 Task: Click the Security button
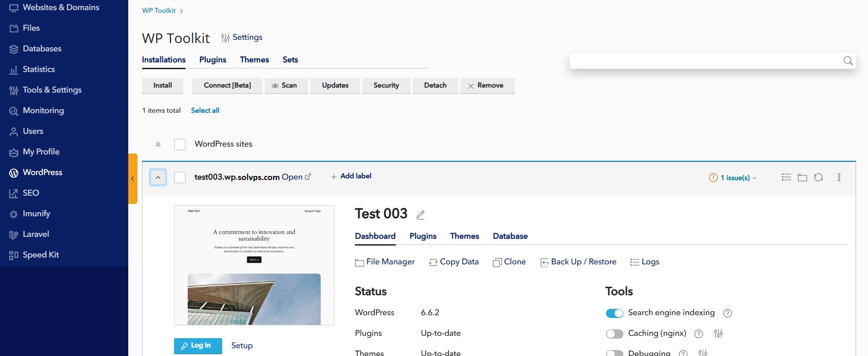[386, 86]
